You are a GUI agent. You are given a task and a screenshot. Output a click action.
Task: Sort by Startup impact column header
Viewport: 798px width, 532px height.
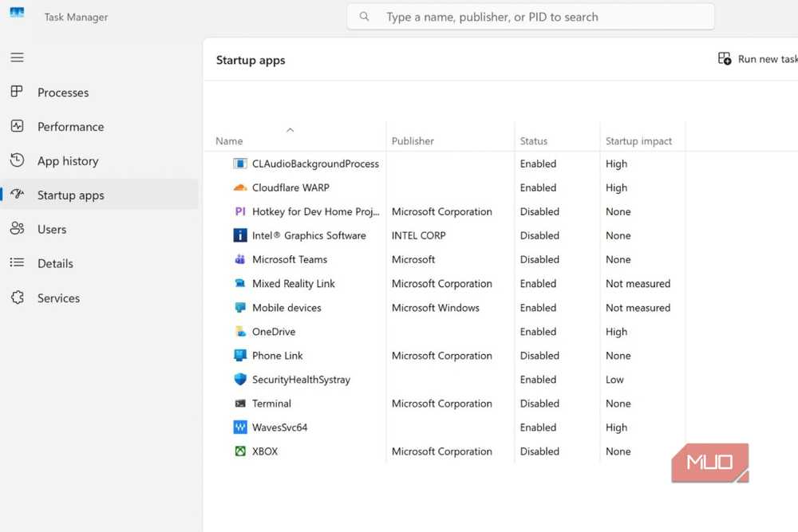click(638, 141)
